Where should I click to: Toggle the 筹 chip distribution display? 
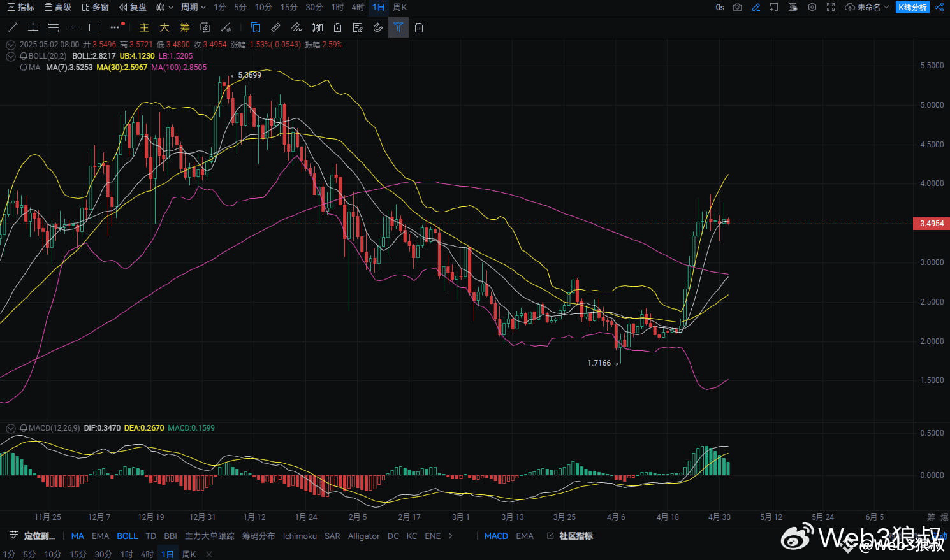(184, 27)
